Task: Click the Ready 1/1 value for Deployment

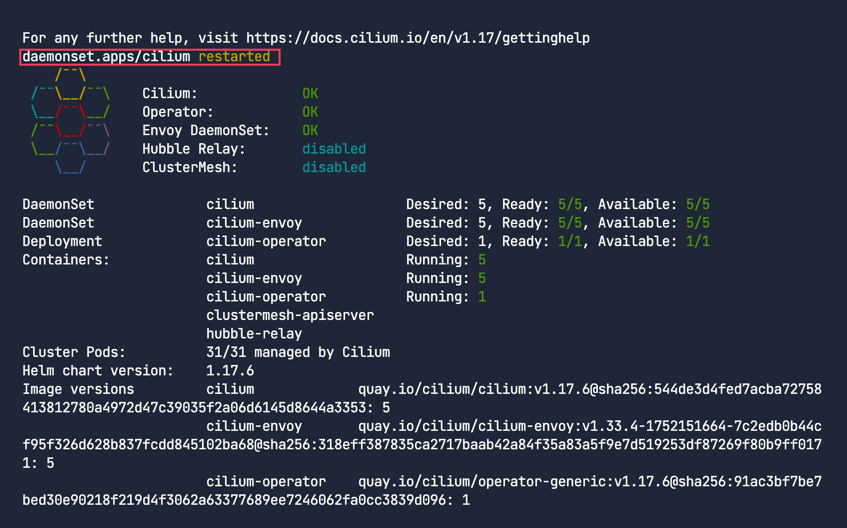Action: click(570, 241)
